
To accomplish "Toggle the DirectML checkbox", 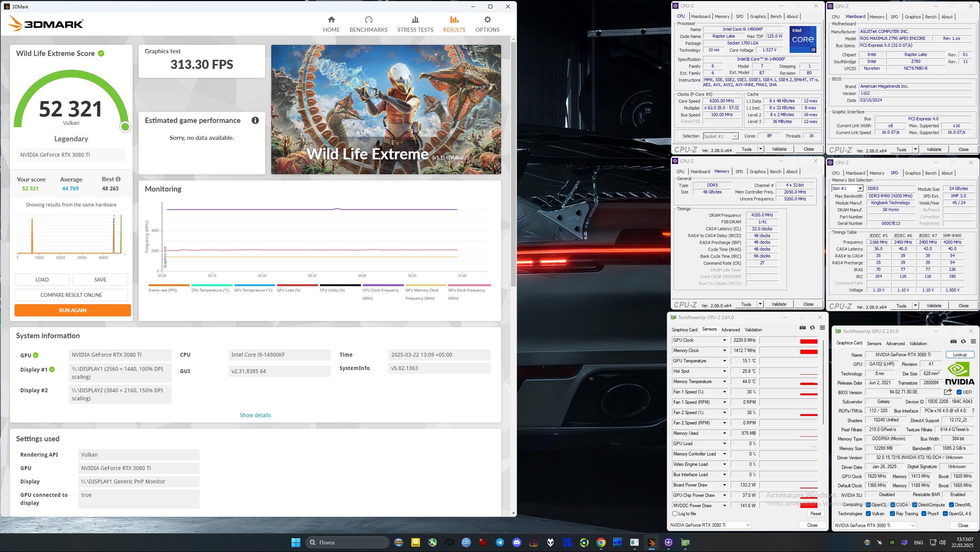I will pyautogui.click(x=951, y=504).
